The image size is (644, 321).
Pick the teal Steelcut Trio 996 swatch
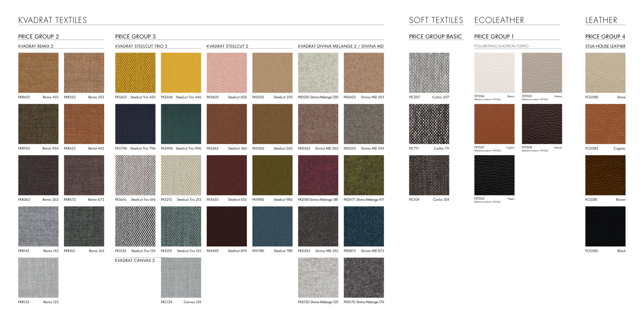coord(181,124)
